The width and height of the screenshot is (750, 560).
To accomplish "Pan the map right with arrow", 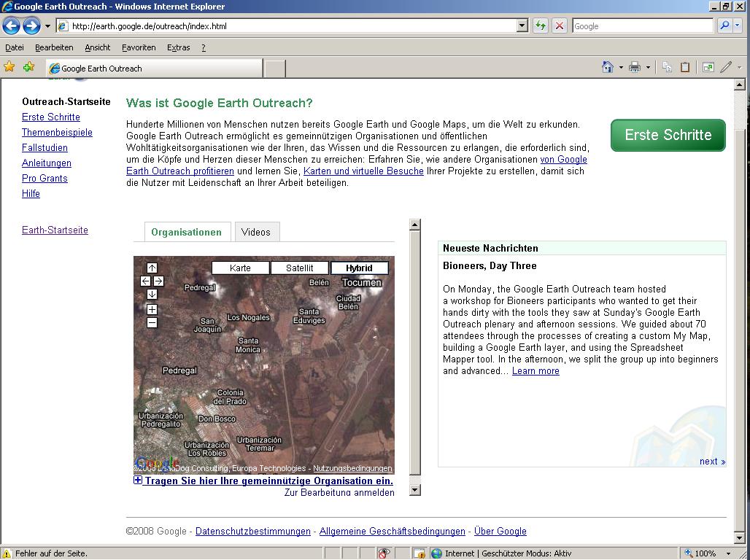I will tap(159, 281).
